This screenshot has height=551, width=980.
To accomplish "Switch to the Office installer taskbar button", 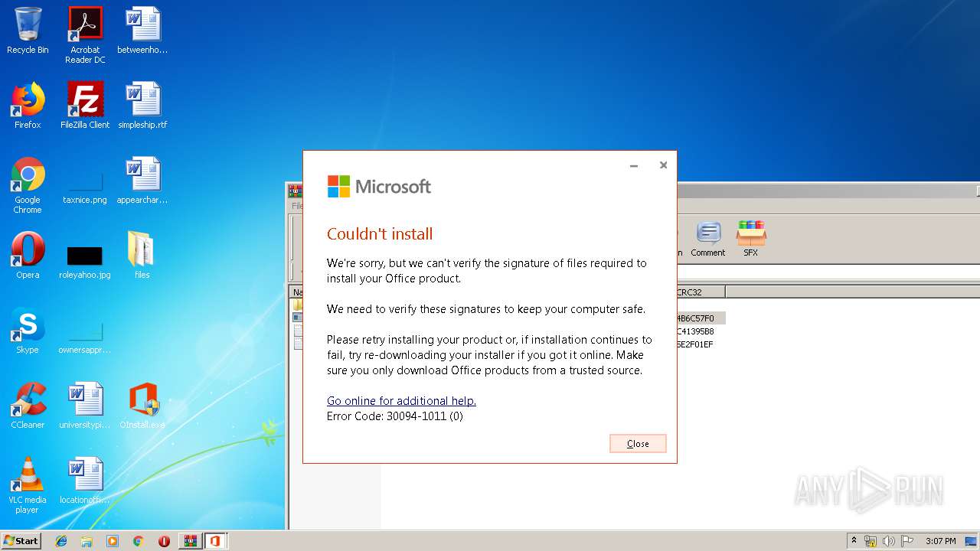I will point(215,541).
